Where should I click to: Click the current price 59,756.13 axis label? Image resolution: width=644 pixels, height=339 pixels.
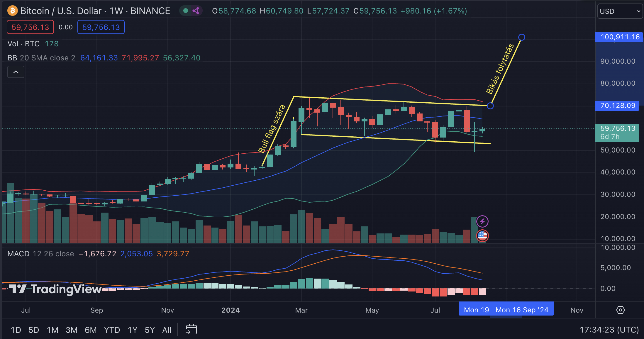coord(617,133)
